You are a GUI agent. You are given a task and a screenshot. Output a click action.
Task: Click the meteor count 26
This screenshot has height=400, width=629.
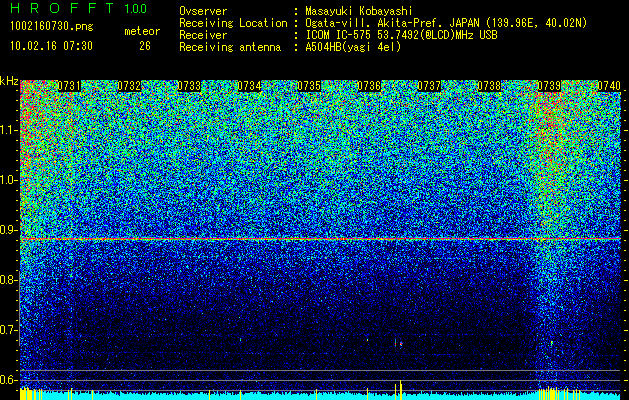click(145, 46)
